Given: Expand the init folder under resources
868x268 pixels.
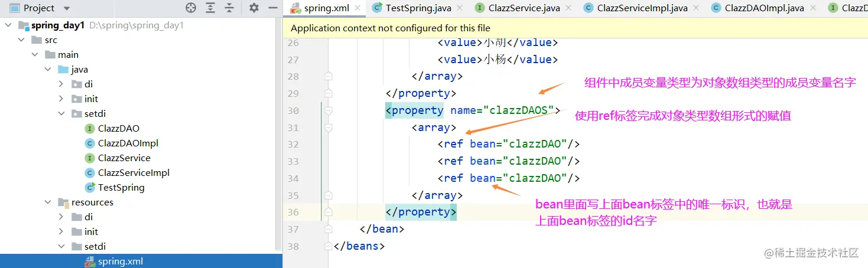Looking at the screenshot, I should (61, 232).
